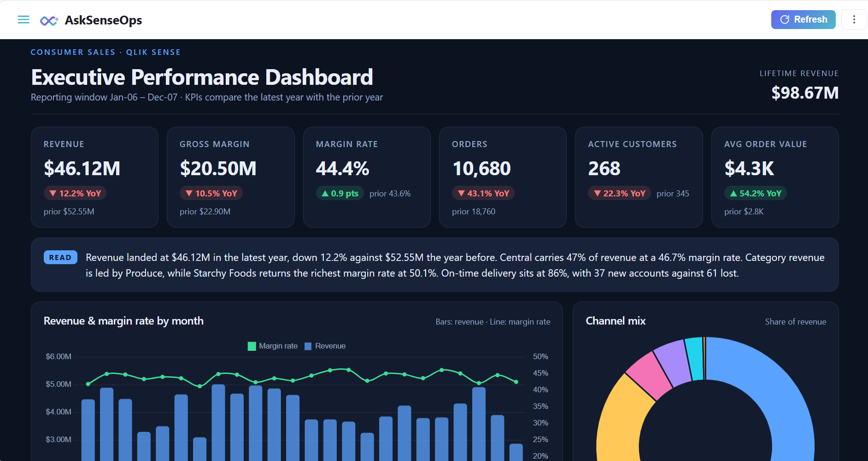Click the ORDERS card label
Viewport: 868px width, 461px height.
[x=469, y=144]
